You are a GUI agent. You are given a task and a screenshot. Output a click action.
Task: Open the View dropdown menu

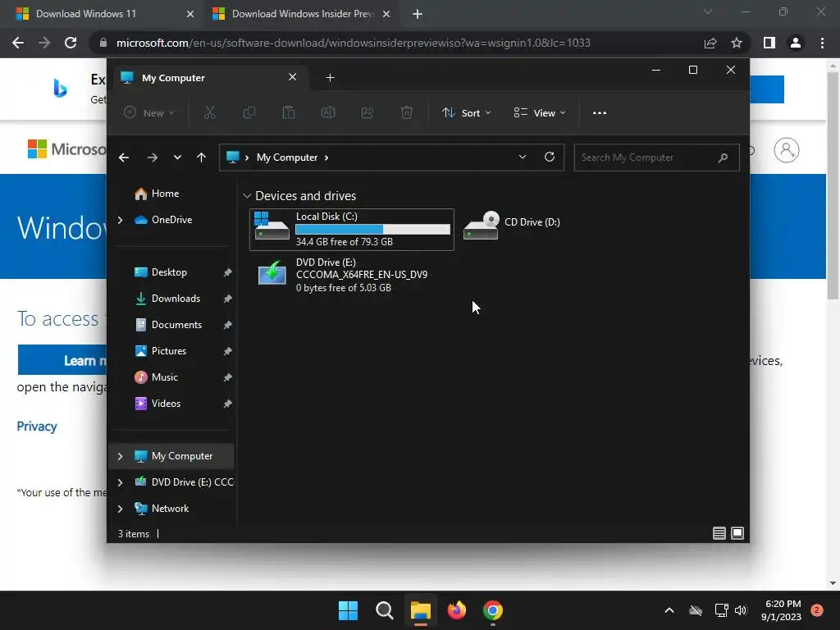(x=540, y=113)
